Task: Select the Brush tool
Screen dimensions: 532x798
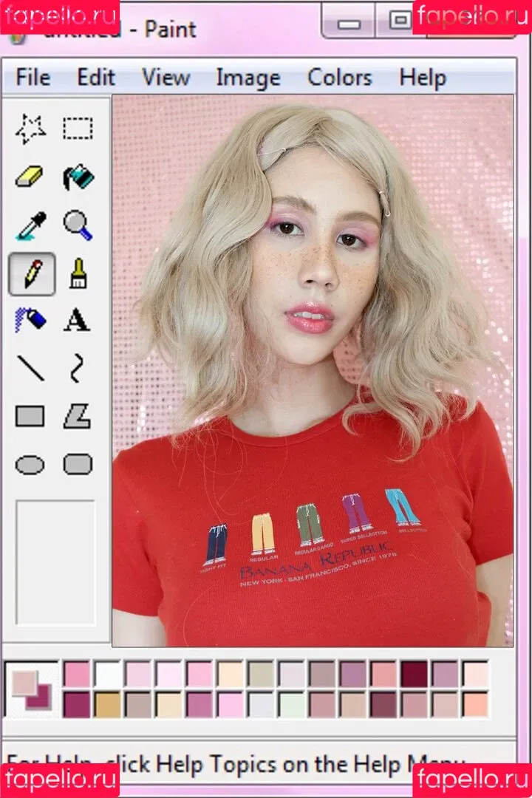Action: [78, 273]
